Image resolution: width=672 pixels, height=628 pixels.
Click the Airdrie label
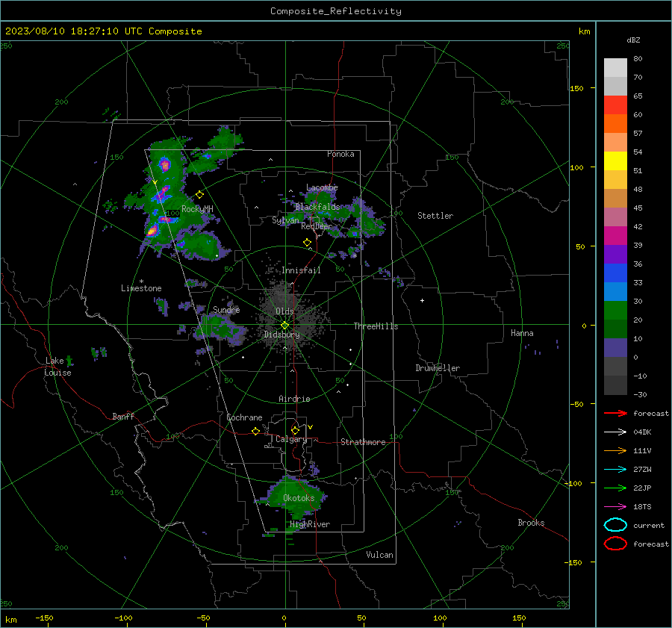click(294, 399)
